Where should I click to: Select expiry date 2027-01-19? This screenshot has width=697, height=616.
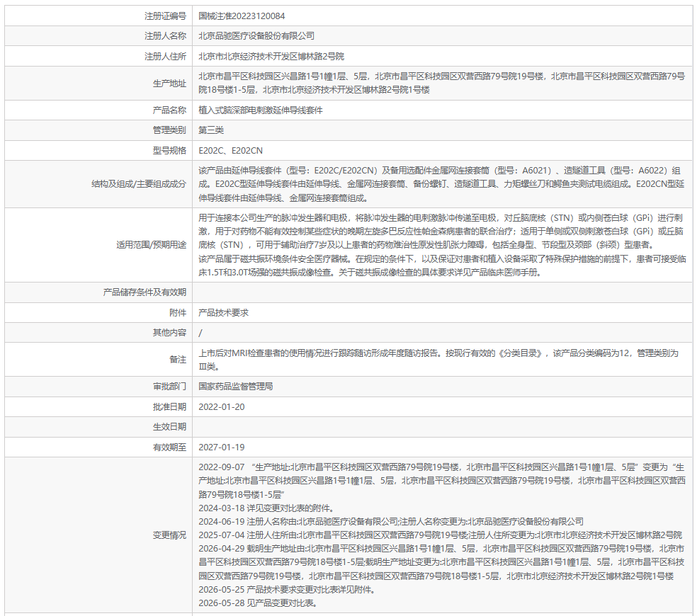222,447
